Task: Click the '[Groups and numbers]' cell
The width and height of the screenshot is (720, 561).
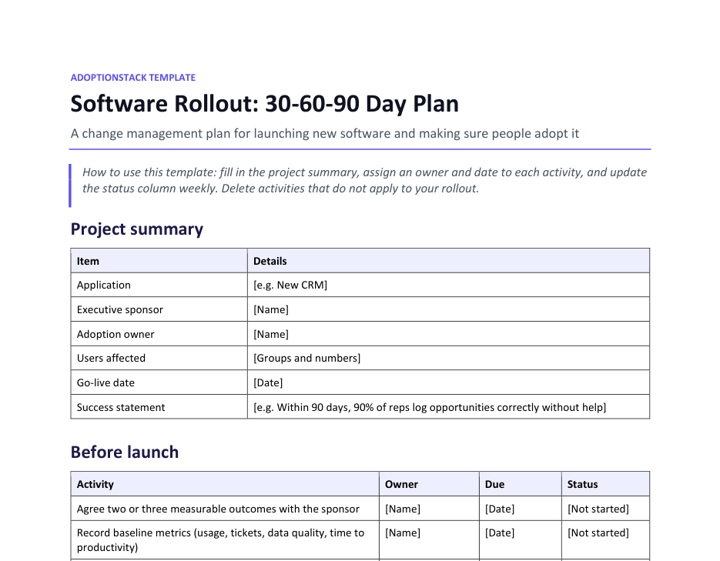Action: click(449, 358)
